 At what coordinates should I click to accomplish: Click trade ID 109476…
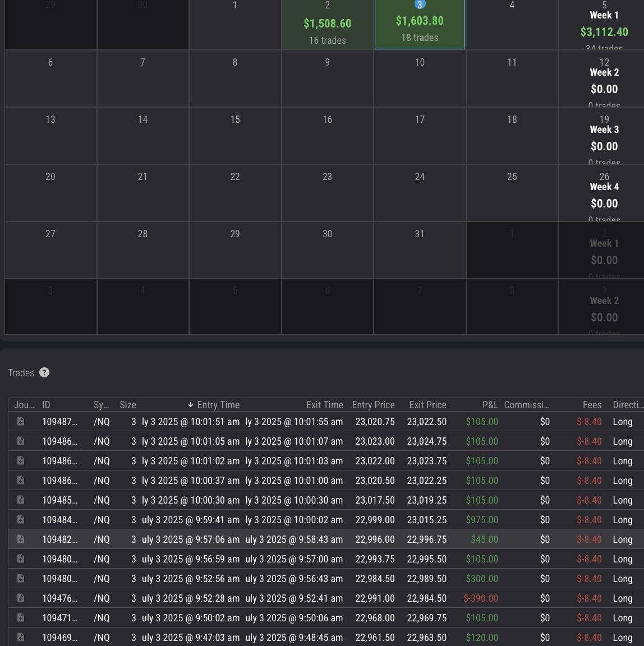pos(60,598)
